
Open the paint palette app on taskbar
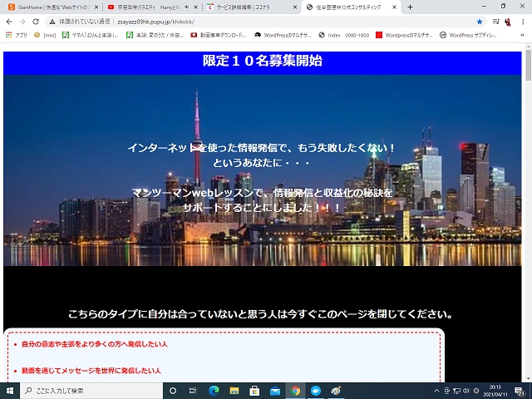click(x=336, y=391)
